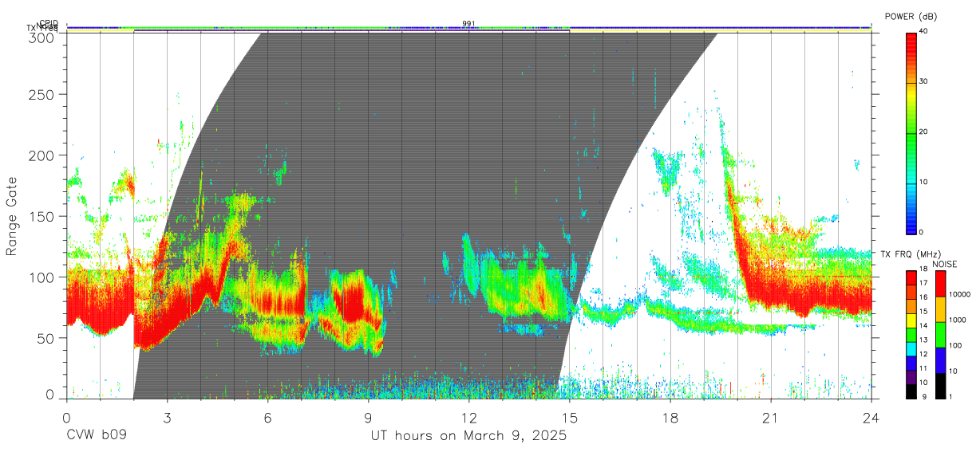Pick the red top of POWER colorbar
The height and width of the screenshot is (452, 980).
(911, 44)
